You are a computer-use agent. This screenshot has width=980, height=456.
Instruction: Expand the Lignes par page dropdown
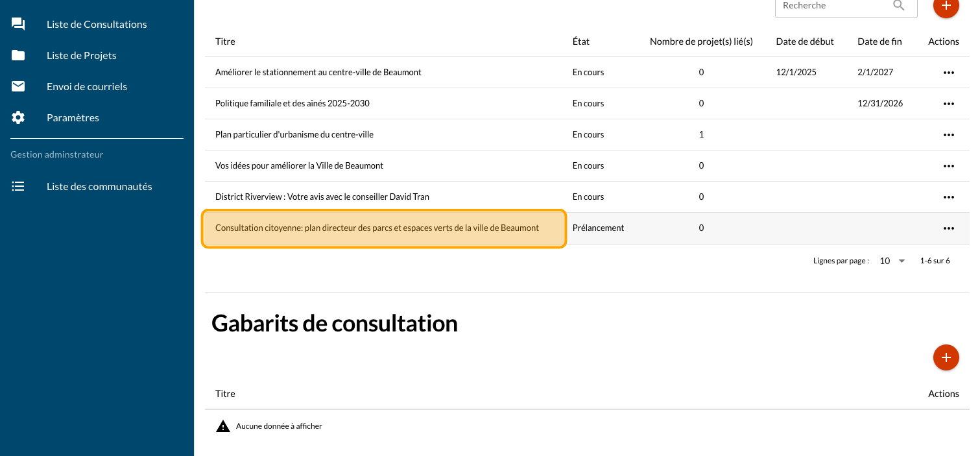coord(892,261)
